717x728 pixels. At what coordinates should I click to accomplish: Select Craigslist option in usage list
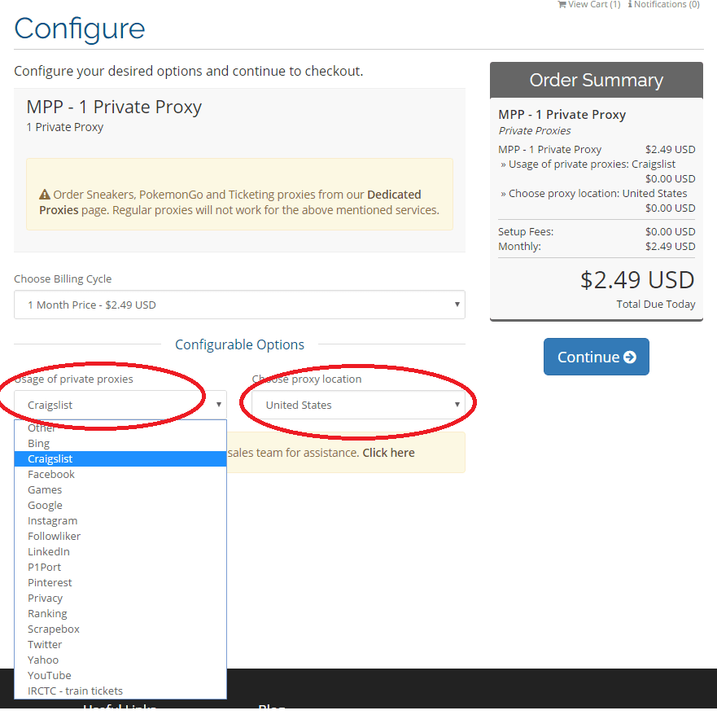point(120,458)
